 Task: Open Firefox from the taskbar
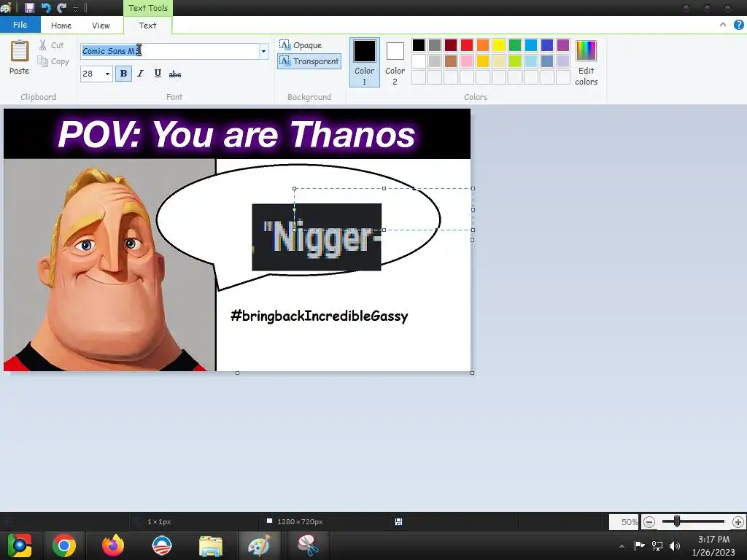coord(113,545)
